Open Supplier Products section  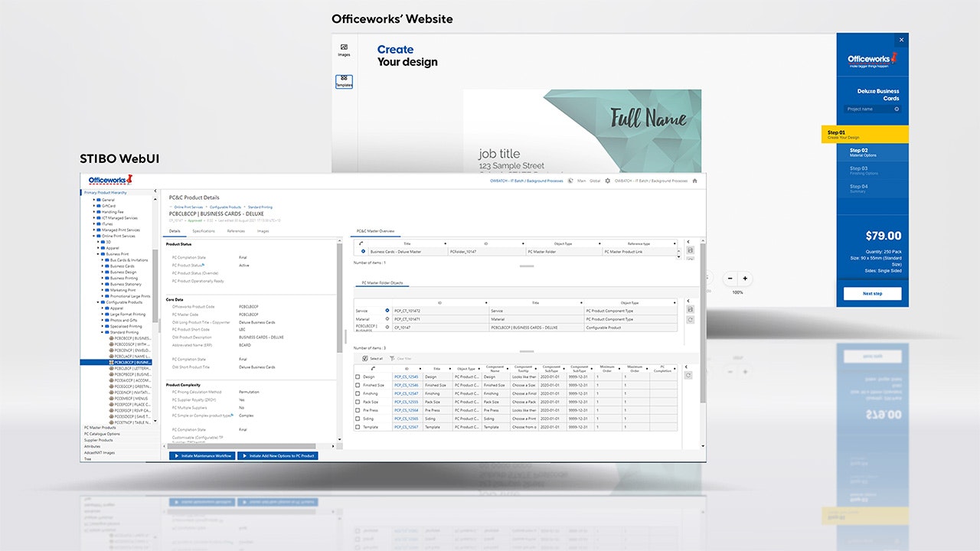point(98,440)
